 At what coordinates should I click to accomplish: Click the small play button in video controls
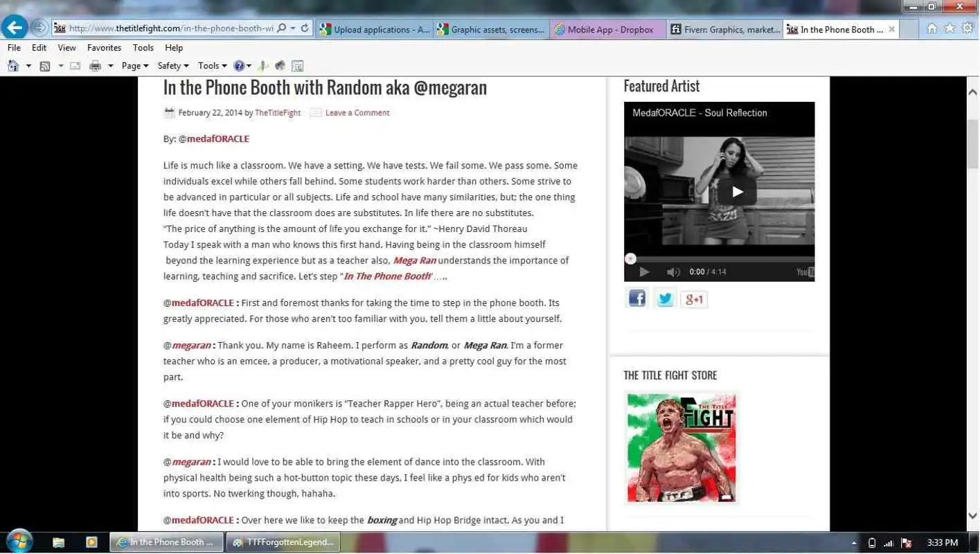pyautogui.click(x=643, y=272)
